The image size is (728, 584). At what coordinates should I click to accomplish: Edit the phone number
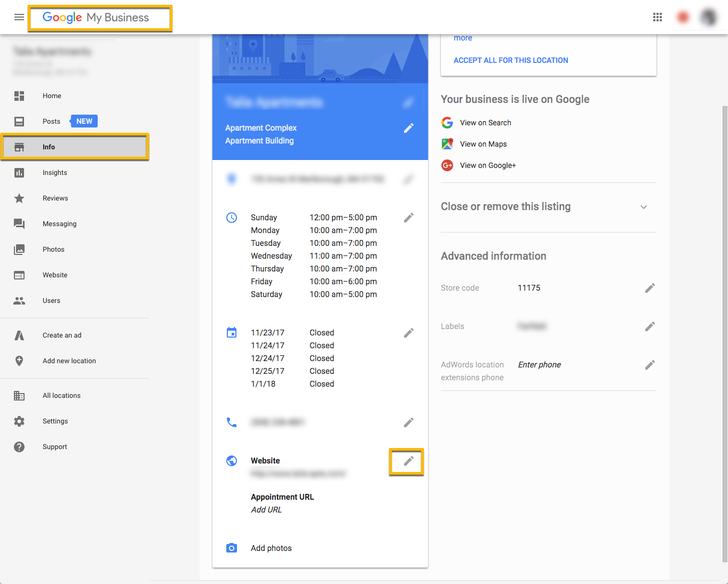[409, 422]
